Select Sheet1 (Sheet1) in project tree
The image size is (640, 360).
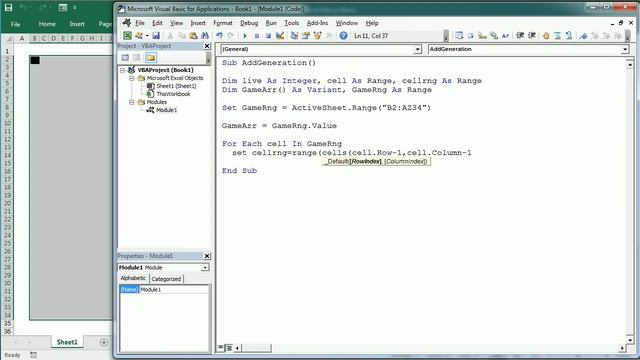click(x=176, y=86)
